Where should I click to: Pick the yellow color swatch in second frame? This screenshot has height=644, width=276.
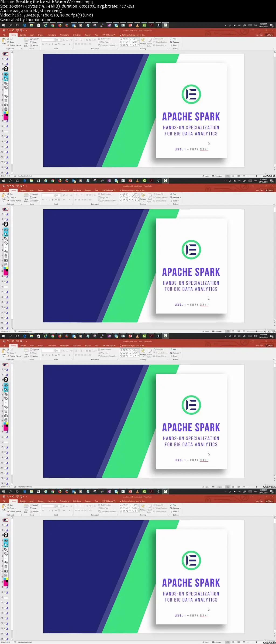(7, 268)
